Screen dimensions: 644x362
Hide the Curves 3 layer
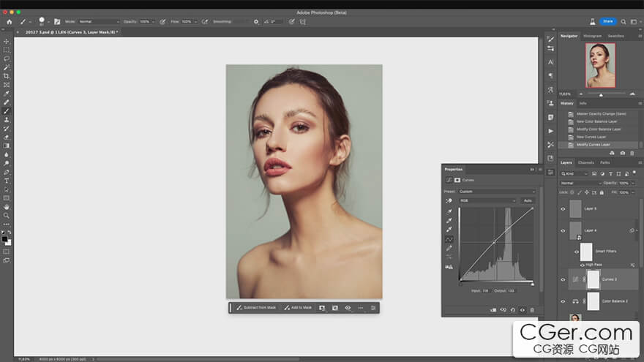pos(563,279)
